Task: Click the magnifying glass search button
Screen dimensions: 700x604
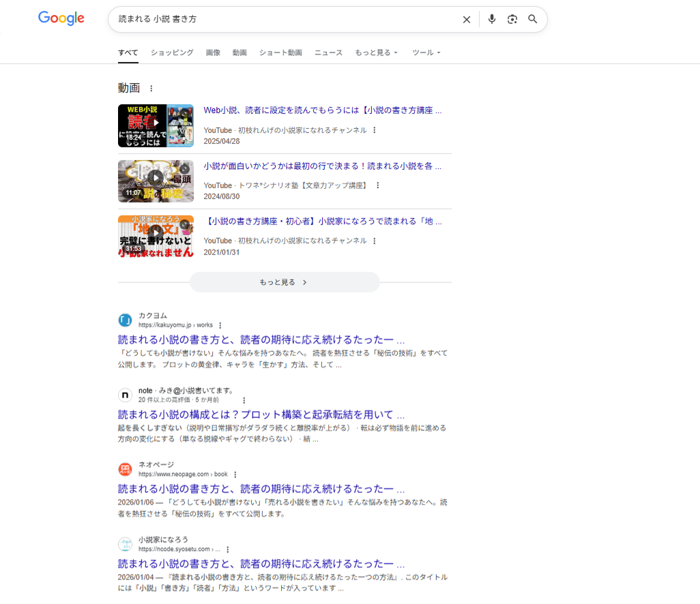Action: (x=533, y=20)
